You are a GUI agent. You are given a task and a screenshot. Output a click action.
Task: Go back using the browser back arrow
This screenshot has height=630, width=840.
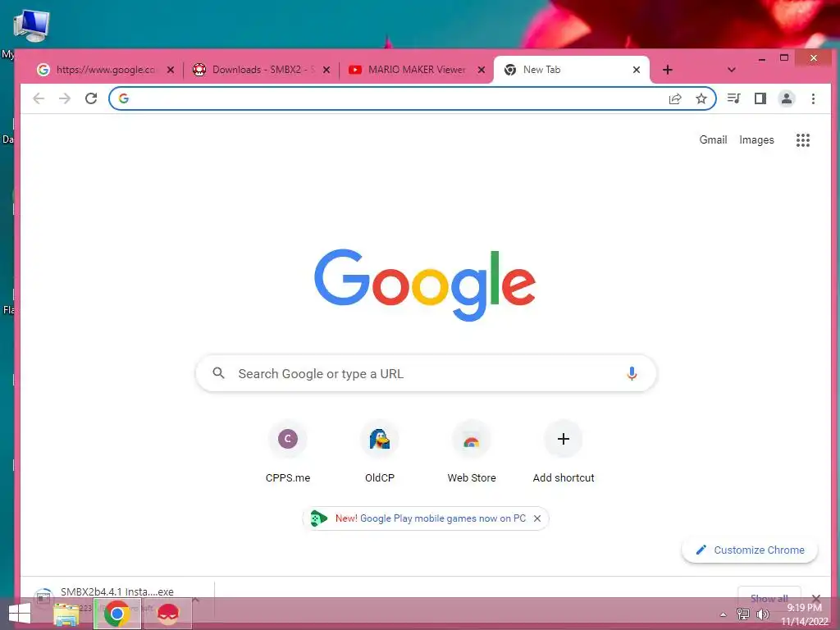point(39,98)
